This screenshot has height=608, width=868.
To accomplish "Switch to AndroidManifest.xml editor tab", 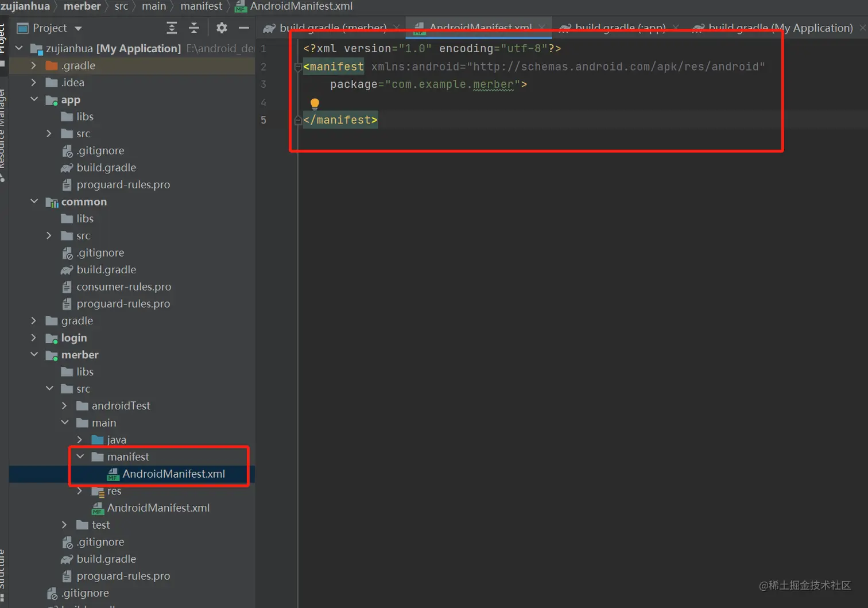I will [x=480, y=28].
